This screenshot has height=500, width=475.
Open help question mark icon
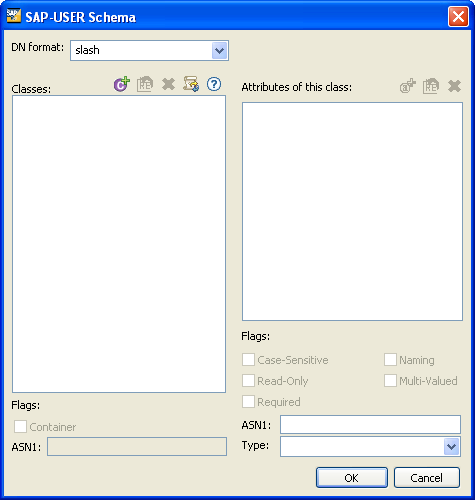[x=214, y=84]
